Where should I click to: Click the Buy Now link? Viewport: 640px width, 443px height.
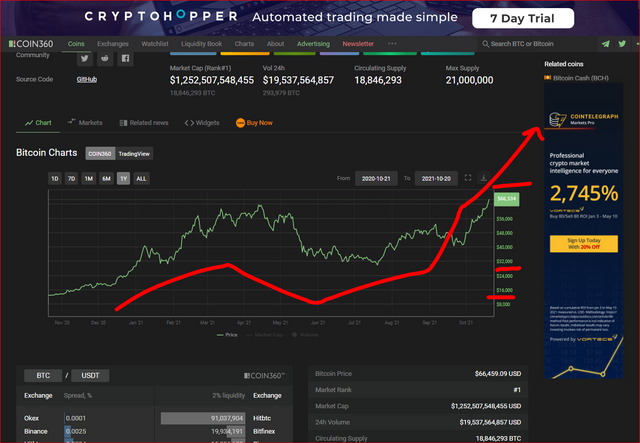tap(260, 122)
